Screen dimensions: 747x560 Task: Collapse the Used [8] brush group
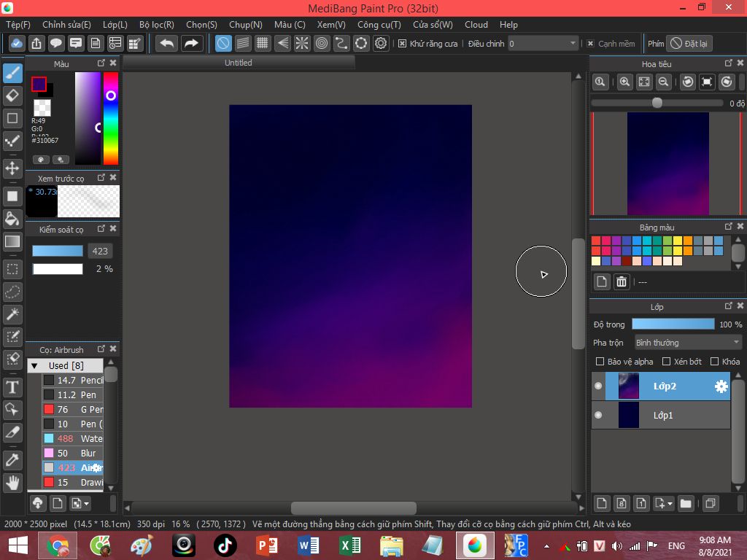tap(34, 366)
